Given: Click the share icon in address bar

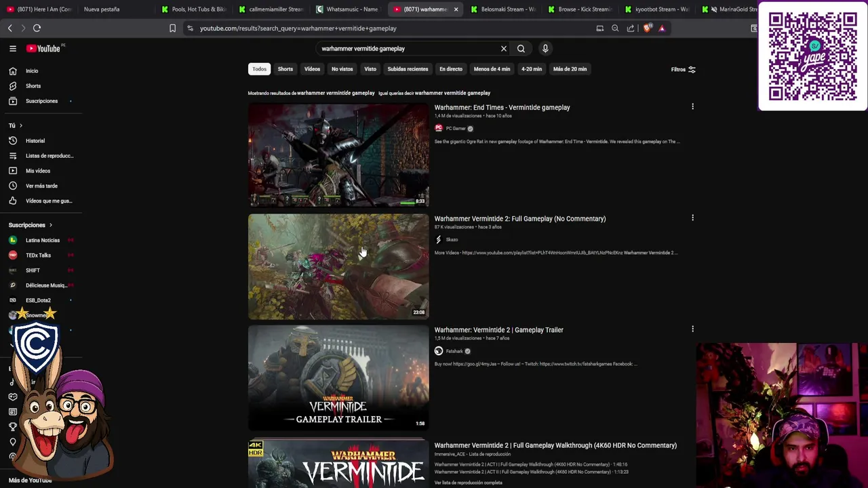Looking at the screenshot, I should click(631, 28).
